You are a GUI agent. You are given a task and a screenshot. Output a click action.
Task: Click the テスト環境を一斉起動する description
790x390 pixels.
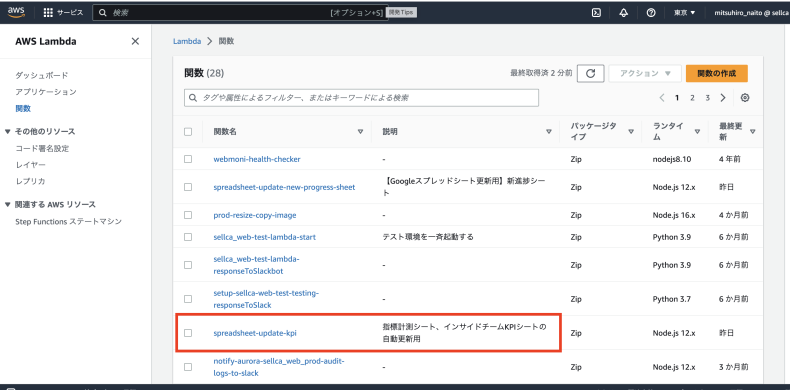click(x=428, y=236)
